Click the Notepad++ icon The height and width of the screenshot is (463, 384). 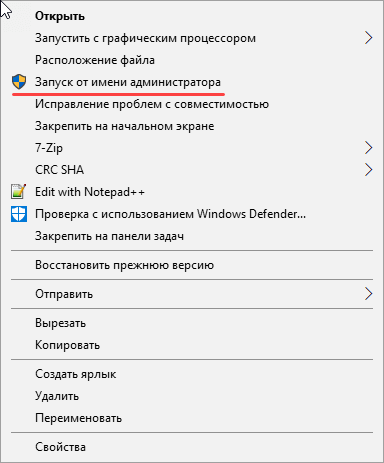19,191
